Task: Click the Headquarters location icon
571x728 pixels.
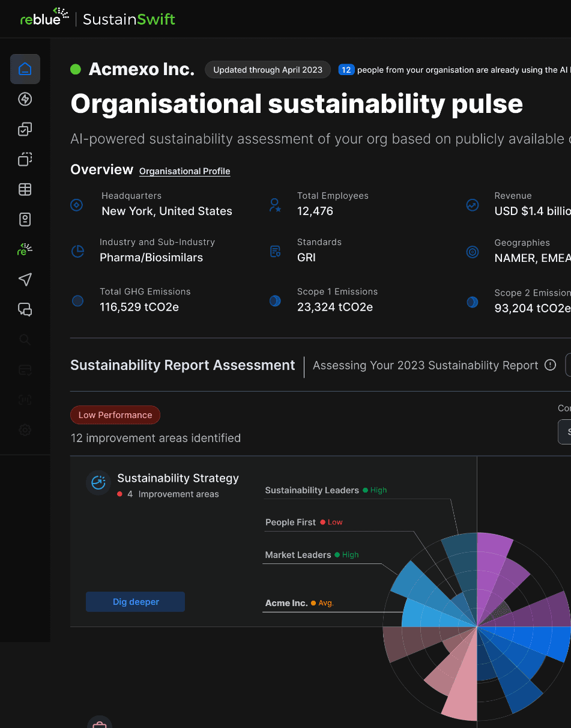Action: click(x=76, y=205)
